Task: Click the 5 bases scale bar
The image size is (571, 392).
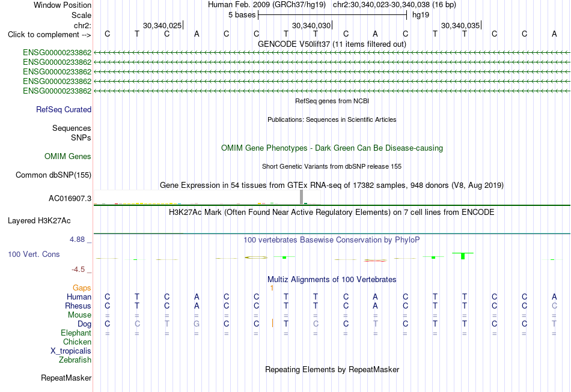Action: point(332,15)
